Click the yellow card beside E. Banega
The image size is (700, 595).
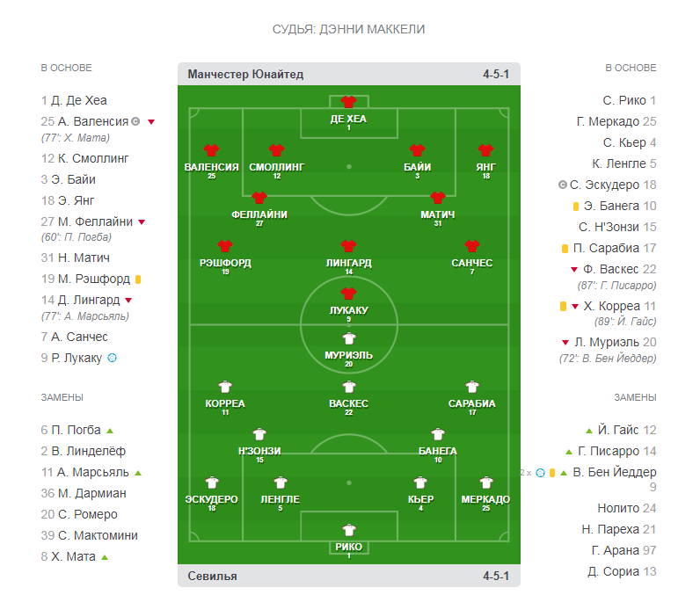[x=575, y=207]
